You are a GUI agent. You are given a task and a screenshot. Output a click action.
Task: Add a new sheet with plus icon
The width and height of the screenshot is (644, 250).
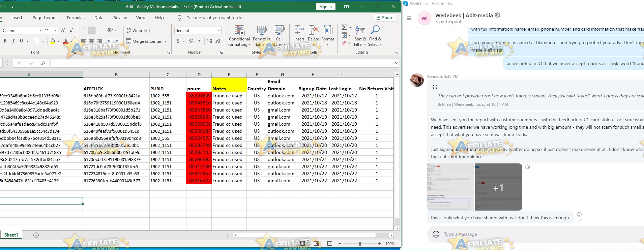coord(36,235)
